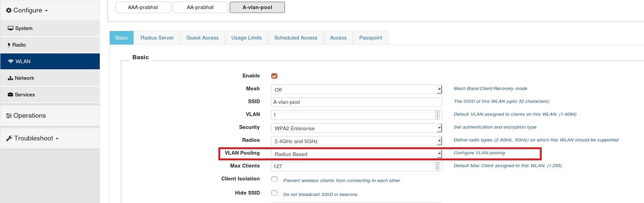
Task: Go to the System menu item
Action: pyautogui.click(x=50, y=28)
